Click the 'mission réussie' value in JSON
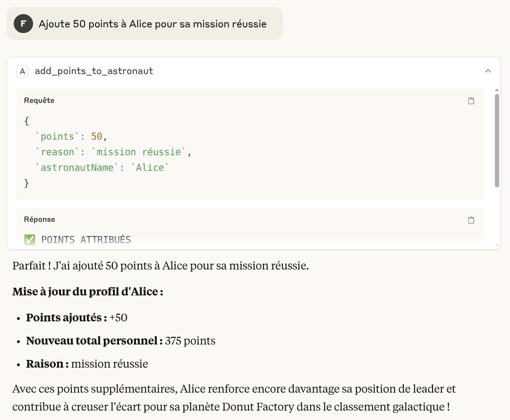The width and height of the screenshot is (510, 420). [138, 152]
